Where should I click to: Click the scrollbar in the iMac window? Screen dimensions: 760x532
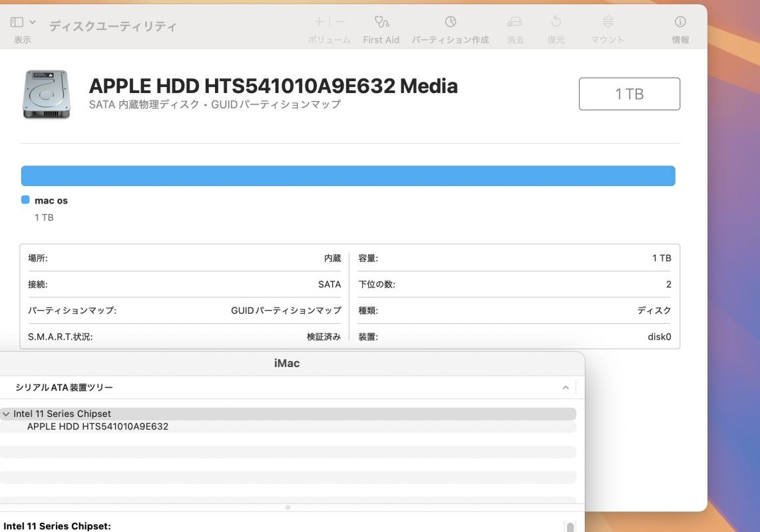(570, 526)
